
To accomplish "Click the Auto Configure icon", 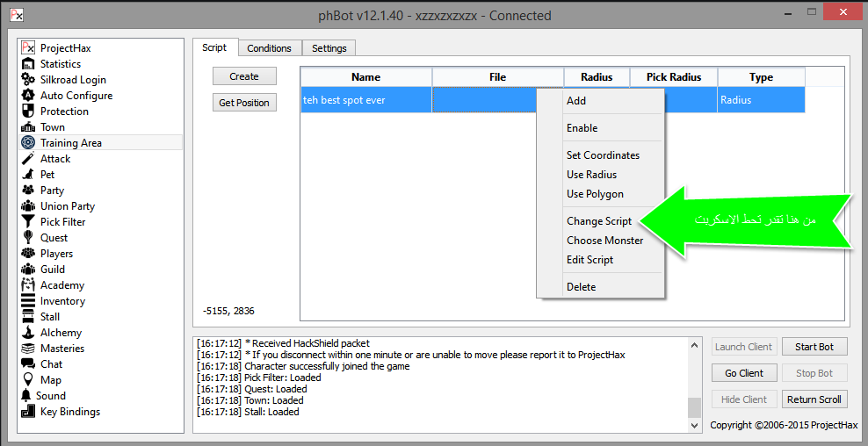I will coord(28,96).
